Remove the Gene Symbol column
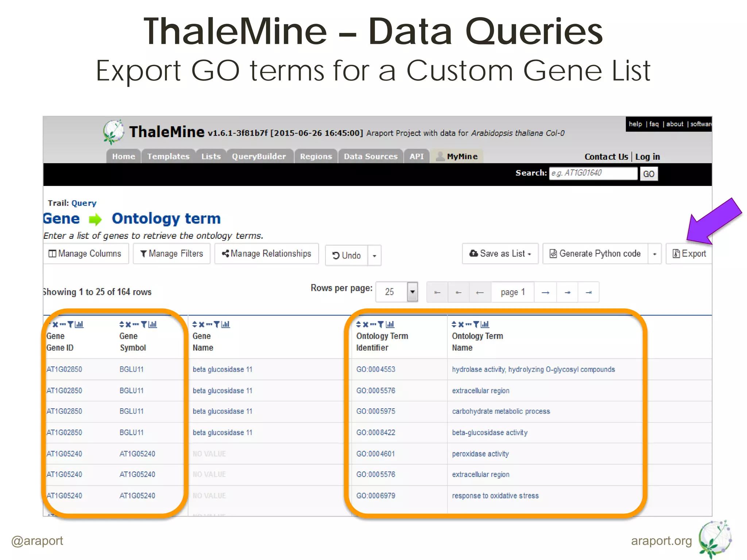 pyautogui.click(x=128, y=324)
